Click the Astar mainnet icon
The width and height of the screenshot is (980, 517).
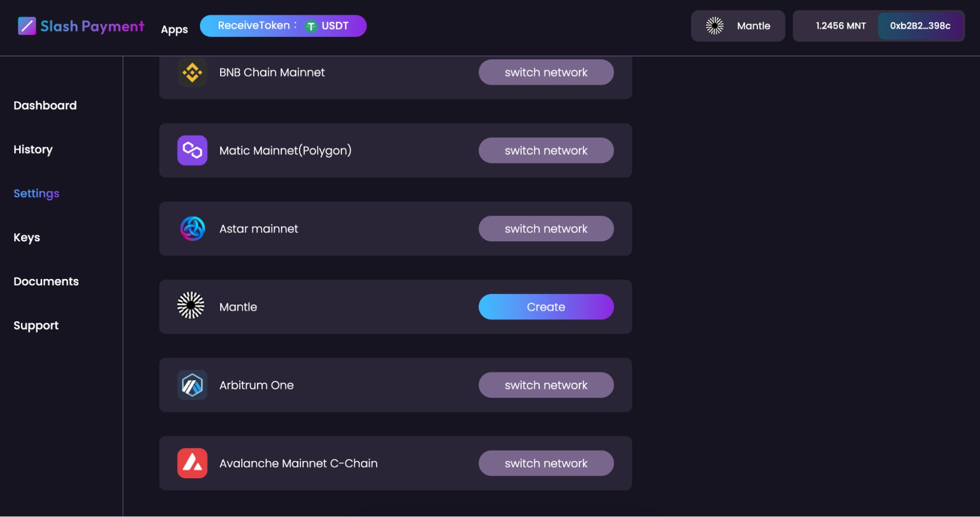click(x=192, y=229)
